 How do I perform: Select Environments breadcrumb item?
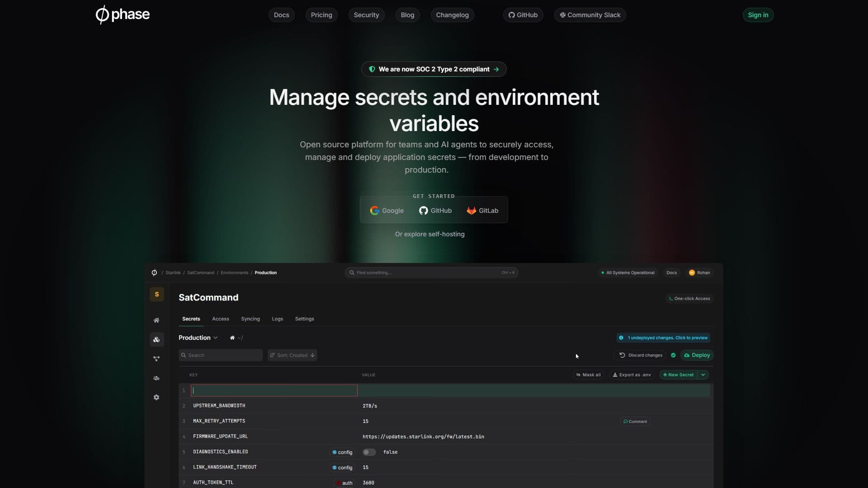click(234, 273)
